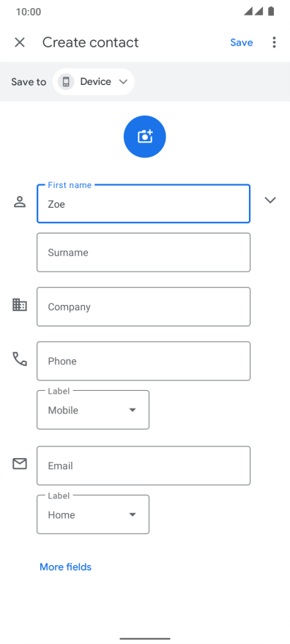Focus the First name field containing Zoe
Image resolution: width=290 pixels, height=644 pixels.
point(144,203)
